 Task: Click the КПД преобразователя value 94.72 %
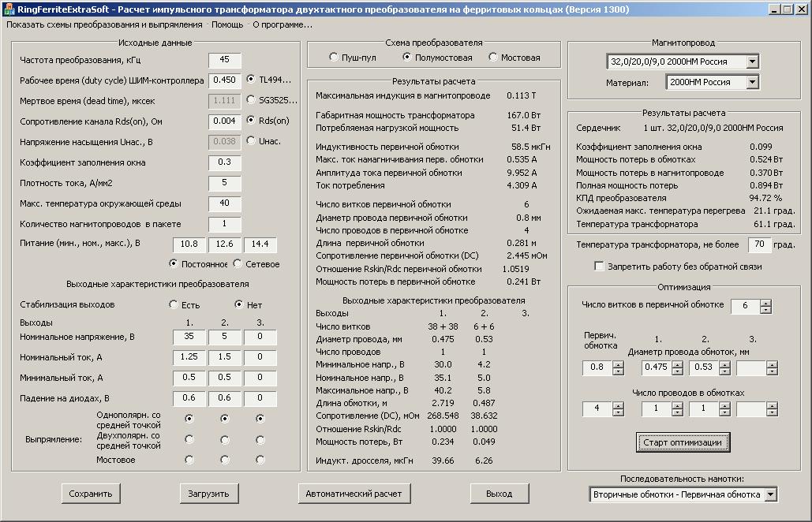pos(765,198)
